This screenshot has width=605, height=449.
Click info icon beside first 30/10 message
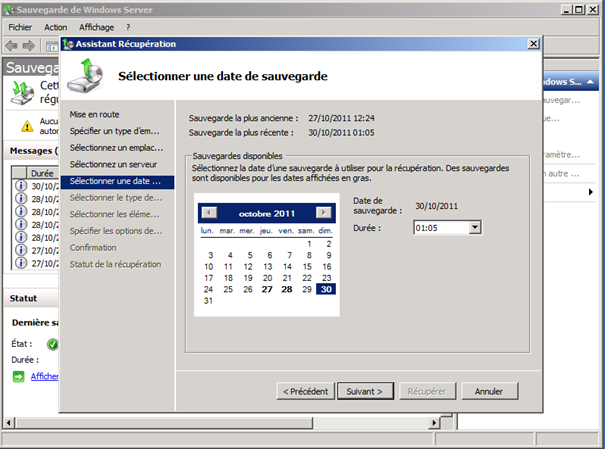(x=21, y=186)
